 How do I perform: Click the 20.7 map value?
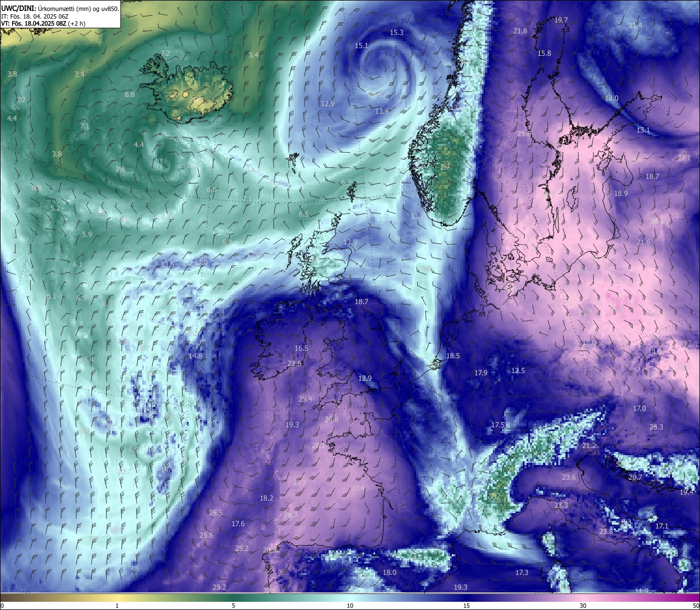coord(635,477)
